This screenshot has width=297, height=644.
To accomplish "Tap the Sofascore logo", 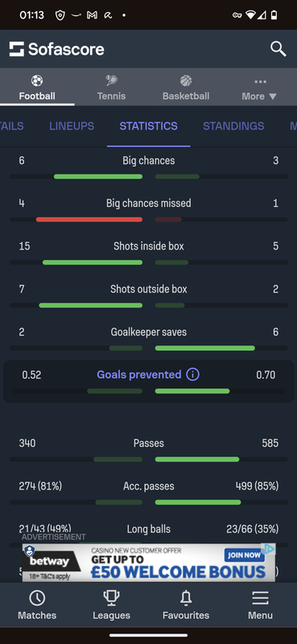I will click(56, 49).
